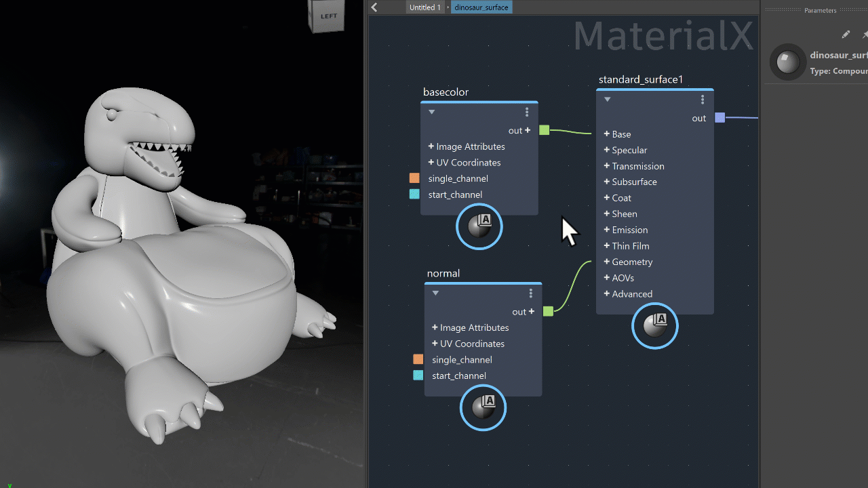Click the Type: Compound text in Parameters
Viewport: 868px width, 488px height.
click(839, 71)
